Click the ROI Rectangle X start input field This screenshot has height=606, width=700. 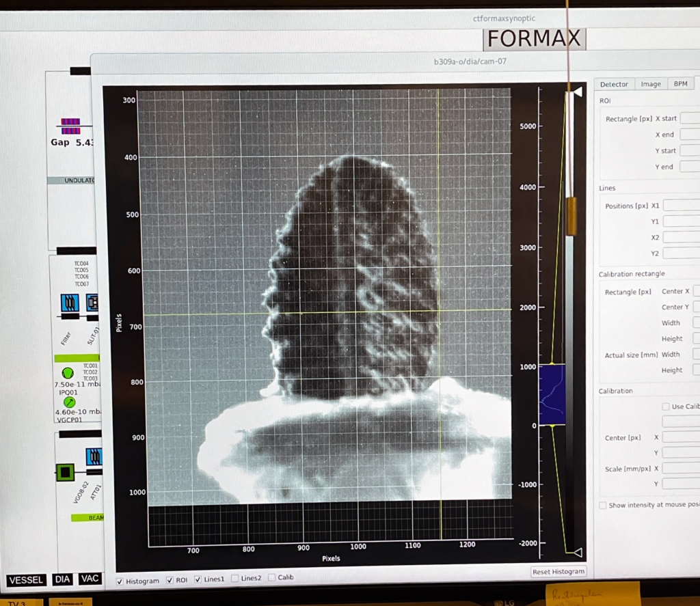tap(692, 118)
